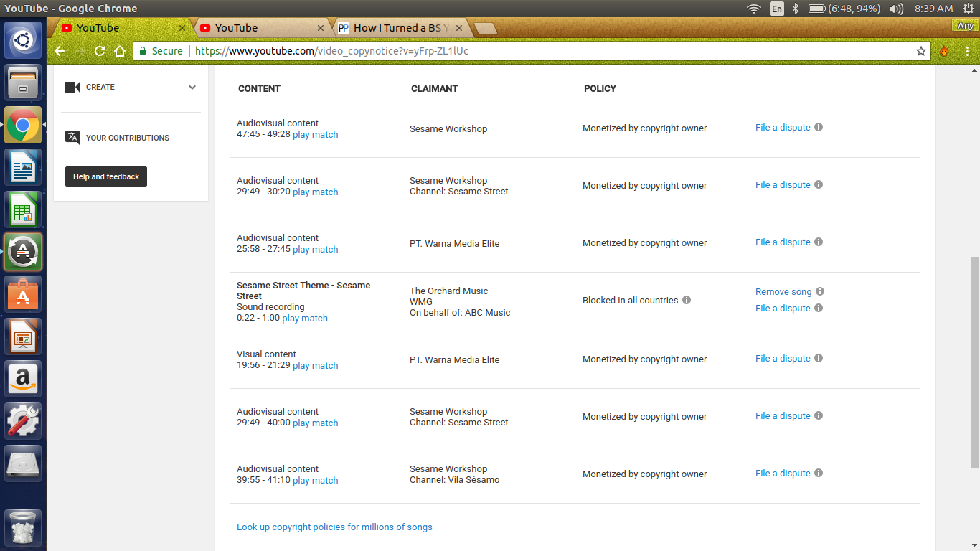
Task: Expand the CREATE section chevron
Action: click(192, 87)
